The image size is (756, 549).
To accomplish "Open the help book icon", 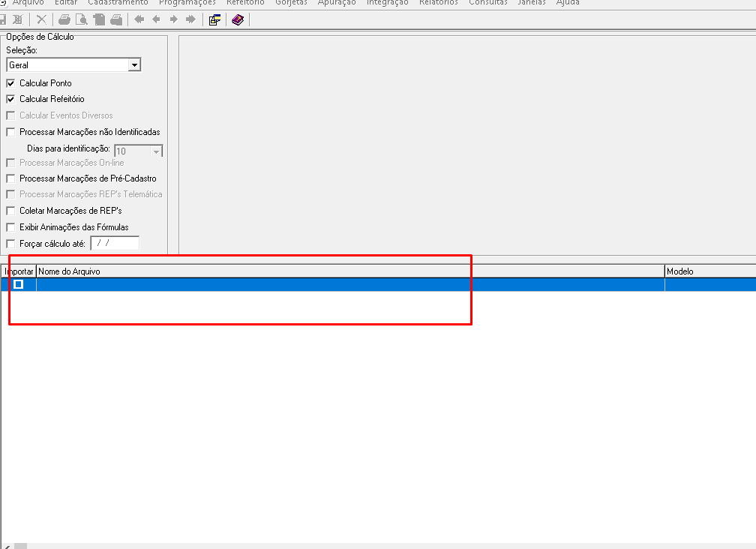I will [x=237, y=19].
